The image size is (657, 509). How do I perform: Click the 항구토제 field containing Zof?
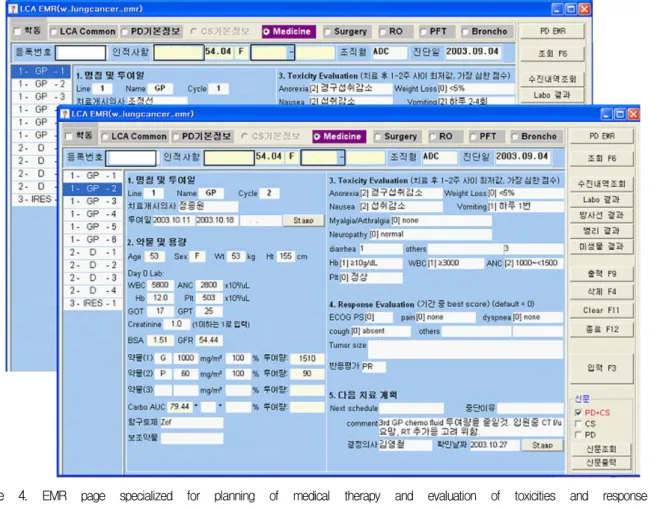[x=191, y=422]
